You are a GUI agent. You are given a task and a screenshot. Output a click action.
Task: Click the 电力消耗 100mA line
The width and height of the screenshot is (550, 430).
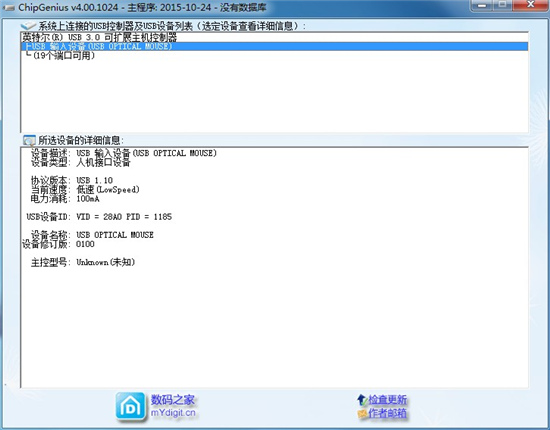click(65, 199)
